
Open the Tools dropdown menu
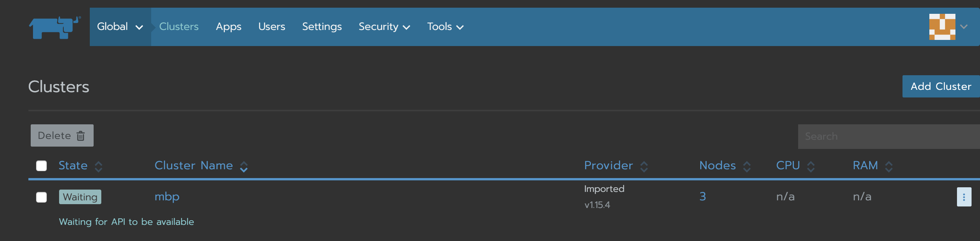[444, 26]
